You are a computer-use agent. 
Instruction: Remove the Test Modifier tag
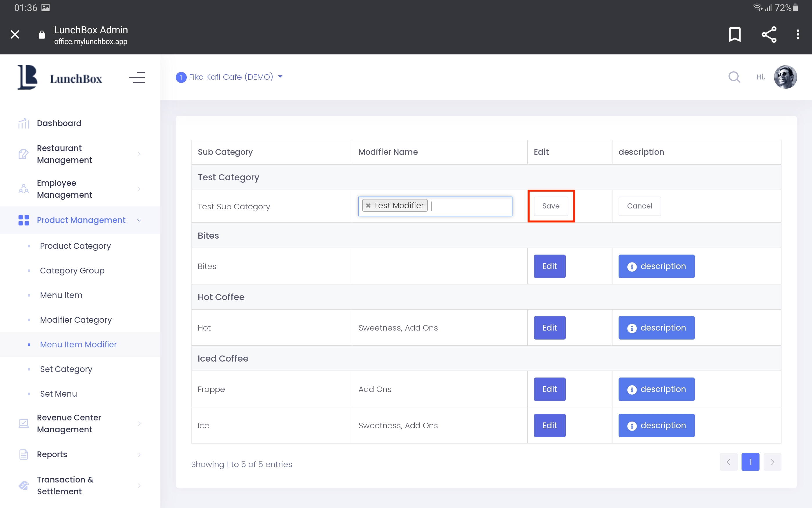[368, 206]
